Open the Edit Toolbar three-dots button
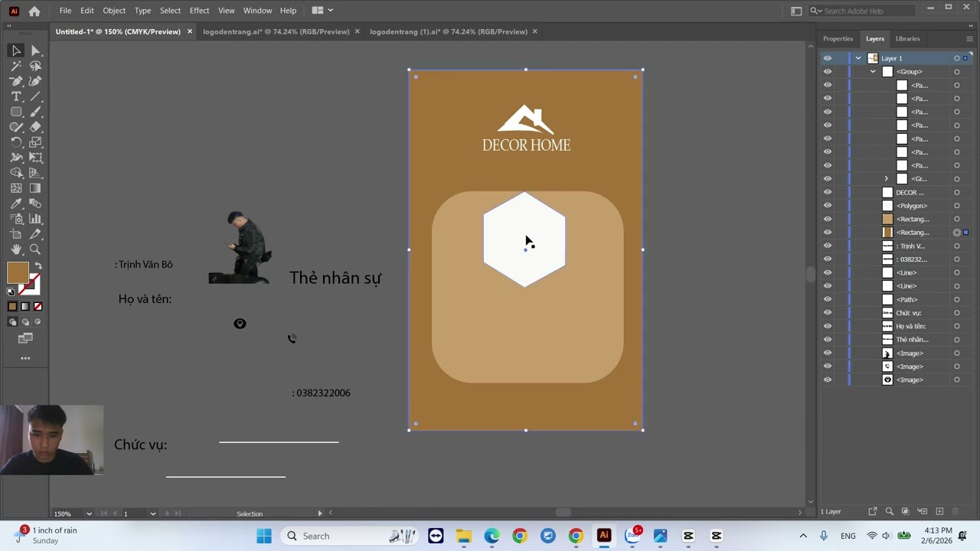Viewport: 980px width, 551px height. 25,358
